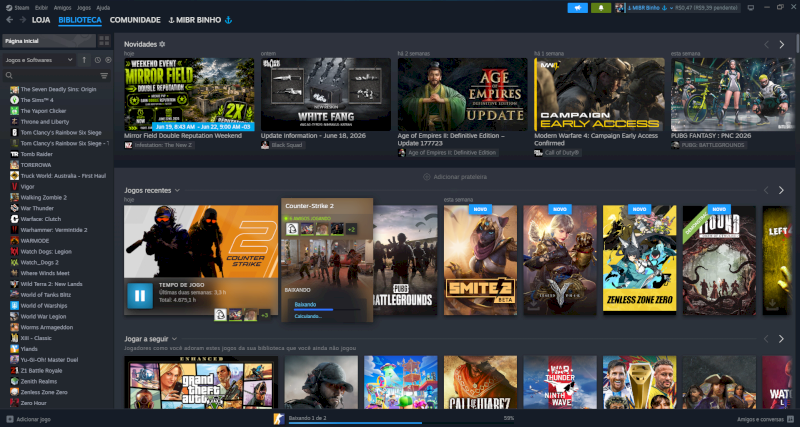
Task: Select Throne and Liberty in list
Action: (45, 122)
